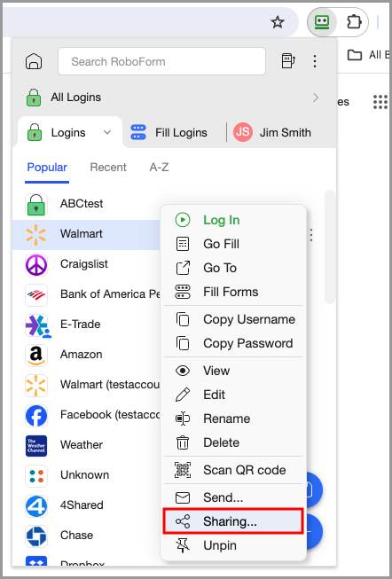Image resolution: width=392 pixels, height=579 pixels.
Task: Open the Google apps grid icon
Action: [x=380, y=102]
